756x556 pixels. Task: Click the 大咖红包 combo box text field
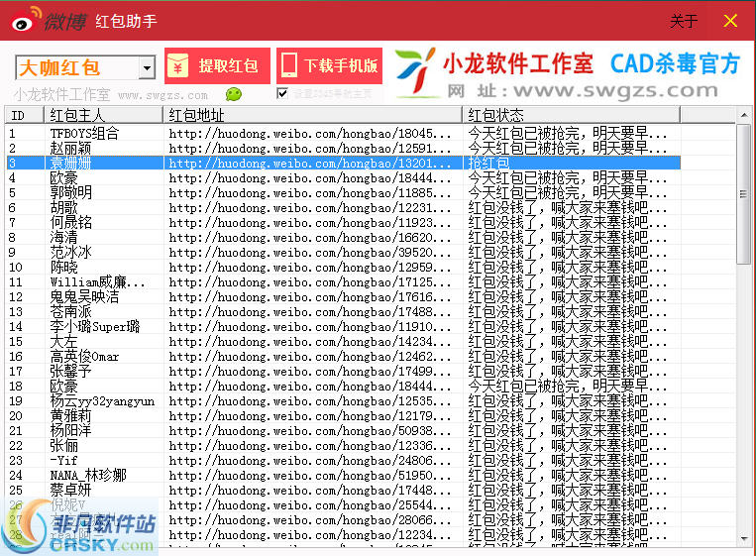[77, 67]
